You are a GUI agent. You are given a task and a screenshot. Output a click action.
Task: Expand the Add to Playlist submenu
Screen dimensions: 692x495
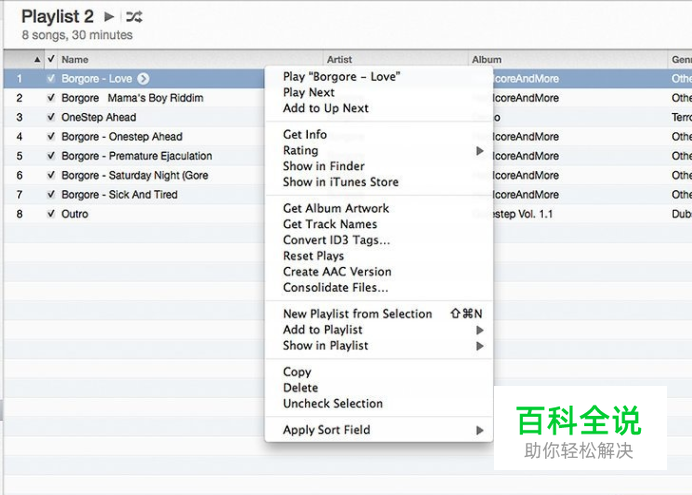[x=480, y=330]
